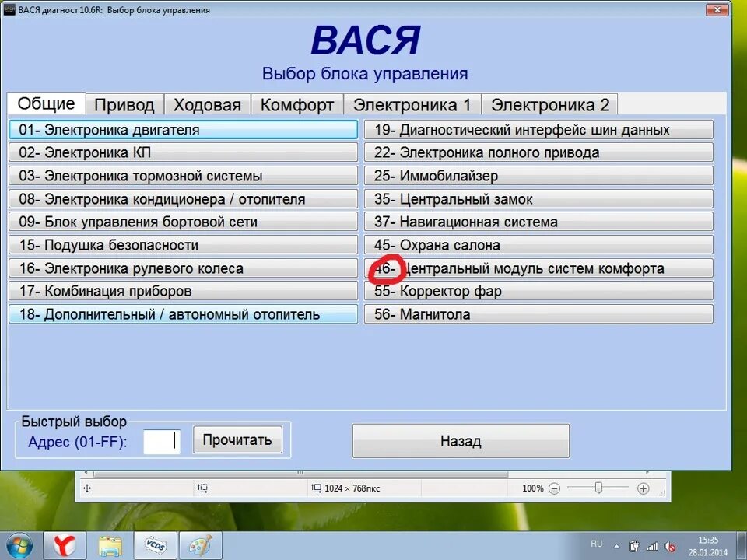Go back with the Назад button
Image resolution: width=747 pixels, height=560 pixels.
461,441
